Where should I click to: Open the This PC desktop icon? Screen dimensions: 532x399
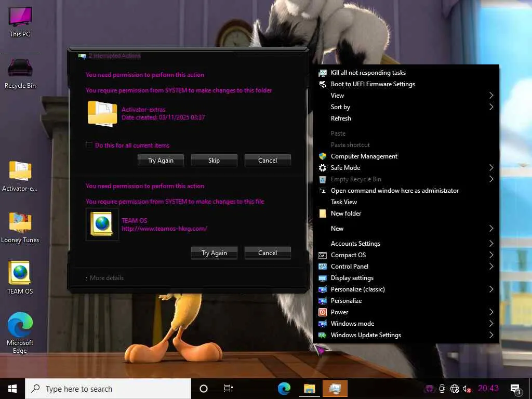click(x=20, y=22)
